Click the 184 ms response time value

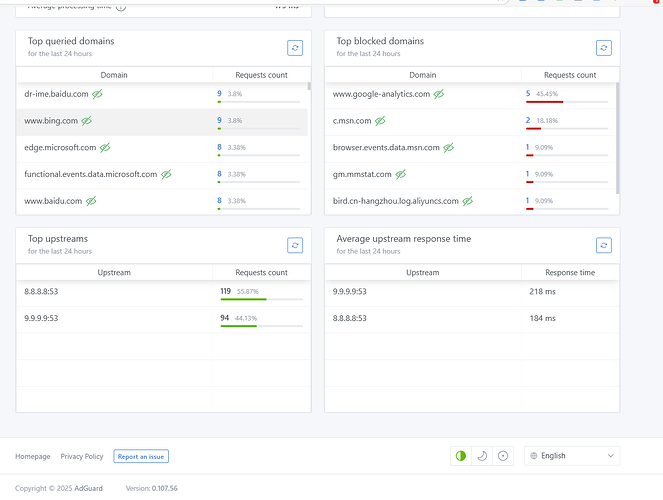tap(542, 318)
